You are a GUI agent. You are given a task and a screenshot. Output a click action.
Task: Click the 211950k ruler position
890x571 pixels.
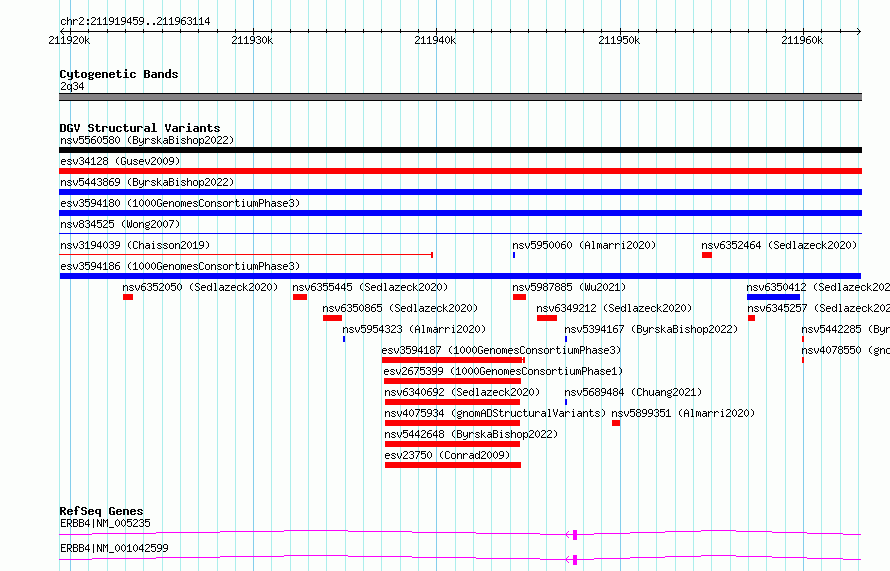coord(619,40)
